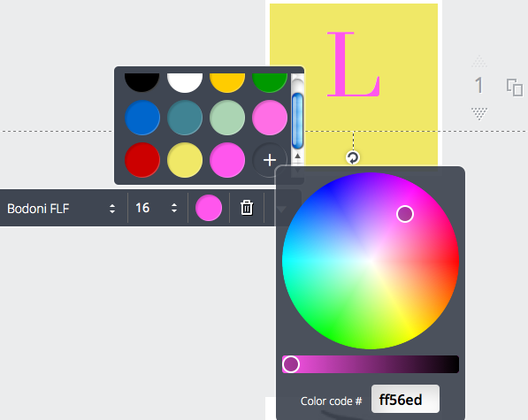528x420 pixels.
Task: Open the font size 16 dropdown
Action: (157, 208)
